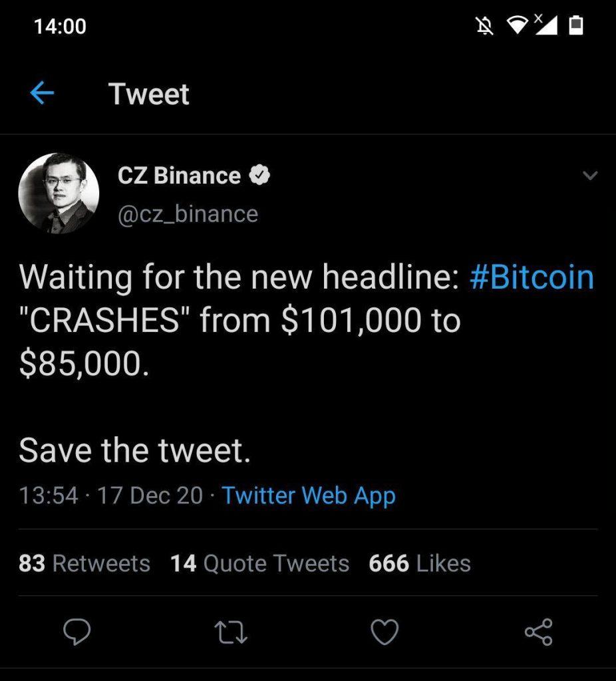Tap the battery status icon
This screenshot has width=616, height=681.
point(576,26)
